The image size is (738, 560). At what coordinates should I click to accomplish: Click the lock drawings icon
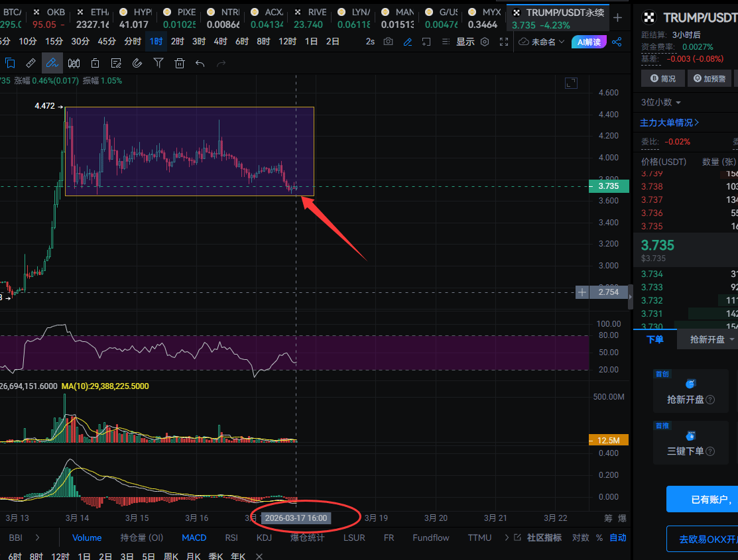click(95, 63)
